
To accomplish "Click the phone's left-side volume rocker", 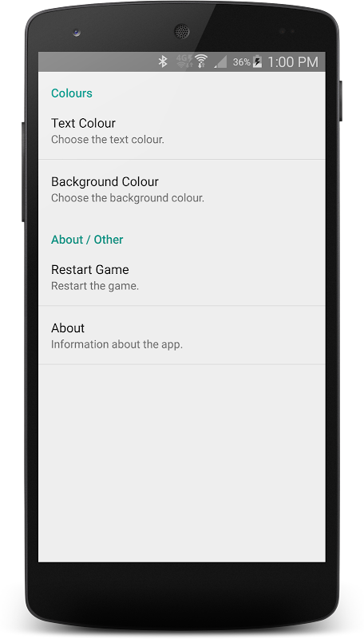I will tap(23, 172).
